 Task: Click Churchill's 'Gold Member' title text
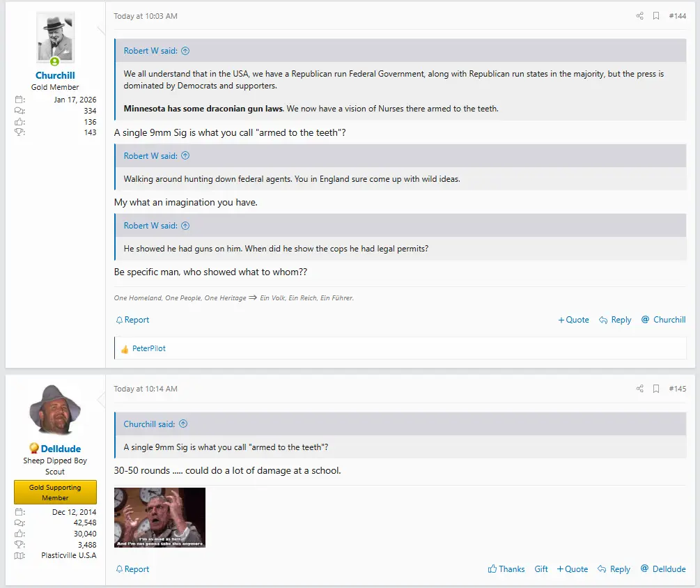[x=55, y=87]
